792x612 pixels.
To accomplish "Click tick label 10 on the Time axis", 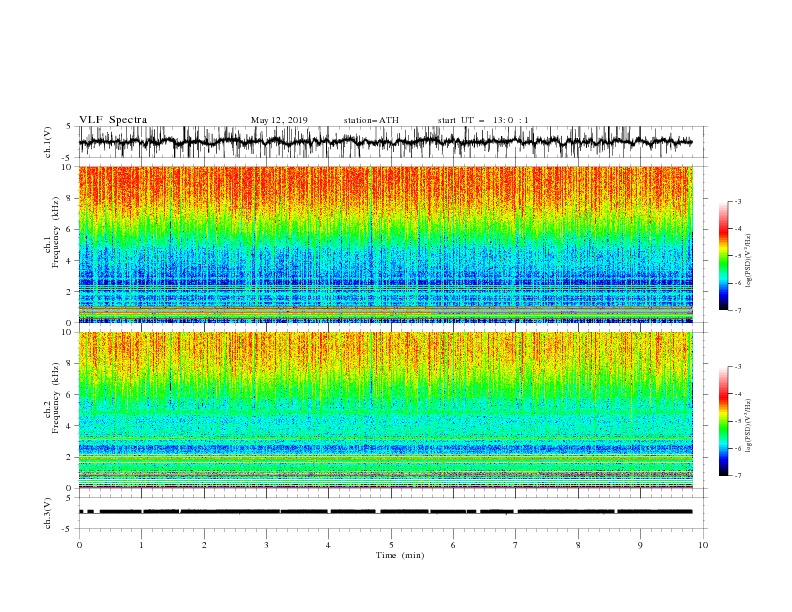I will pyautogui.click(x=703, y=545).
